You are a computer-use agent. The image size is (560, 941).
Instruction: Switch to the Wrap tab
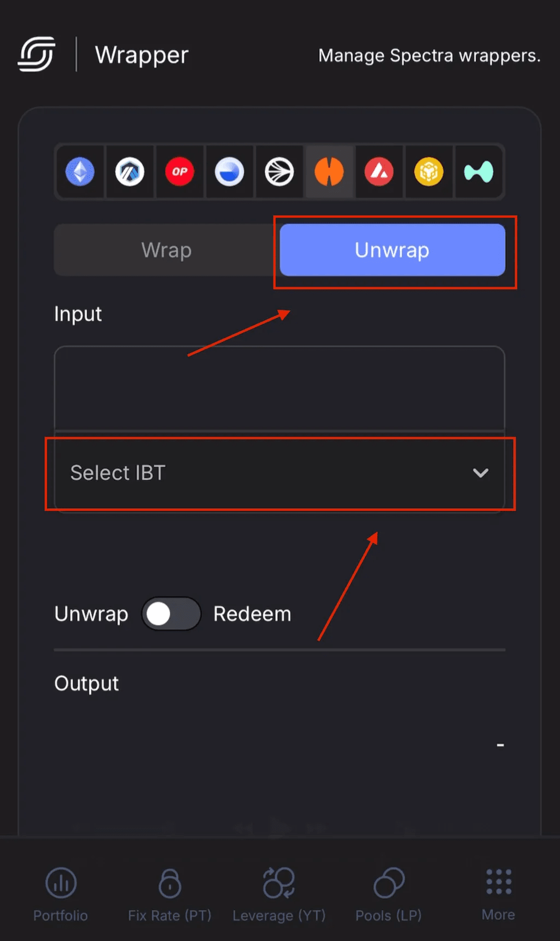coord(166,250)
